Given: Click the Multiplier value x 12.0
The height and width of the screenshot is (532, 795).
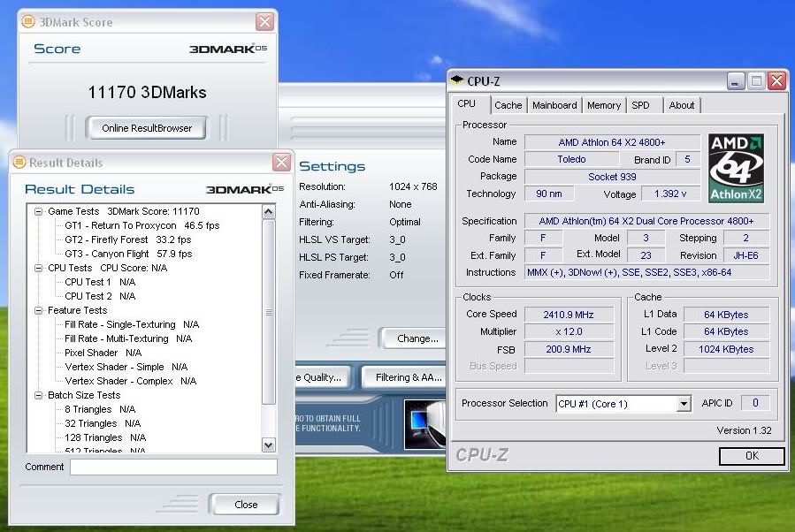Looking at the screenshot, I should click(569, 332).
